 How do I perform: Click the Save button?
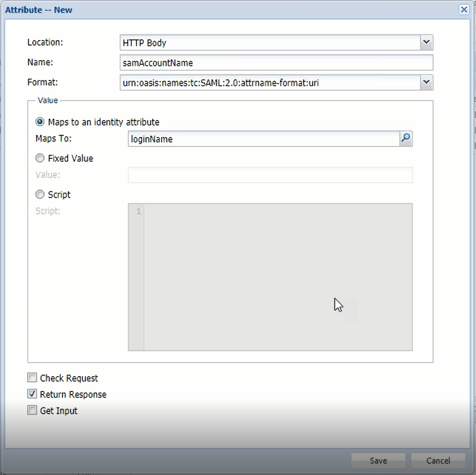pos(378,460)
